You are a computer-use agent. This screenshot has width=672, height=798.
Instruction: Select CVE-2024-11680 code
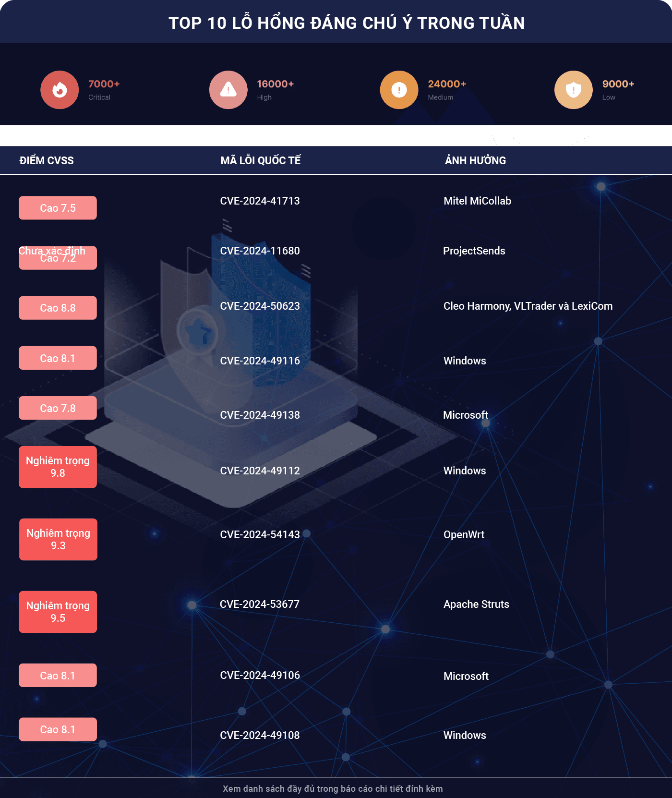tap(260, 251)
